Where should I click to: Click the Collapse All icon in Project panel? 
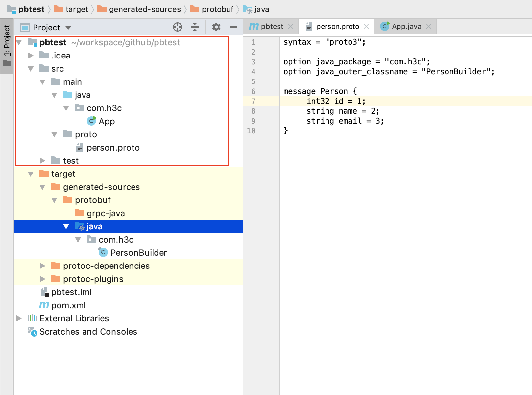[x=195, y=27]
